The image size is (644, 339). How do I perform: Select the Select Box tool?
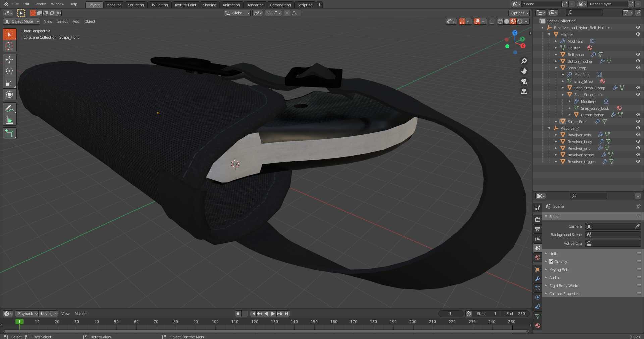tap(10, 35)
